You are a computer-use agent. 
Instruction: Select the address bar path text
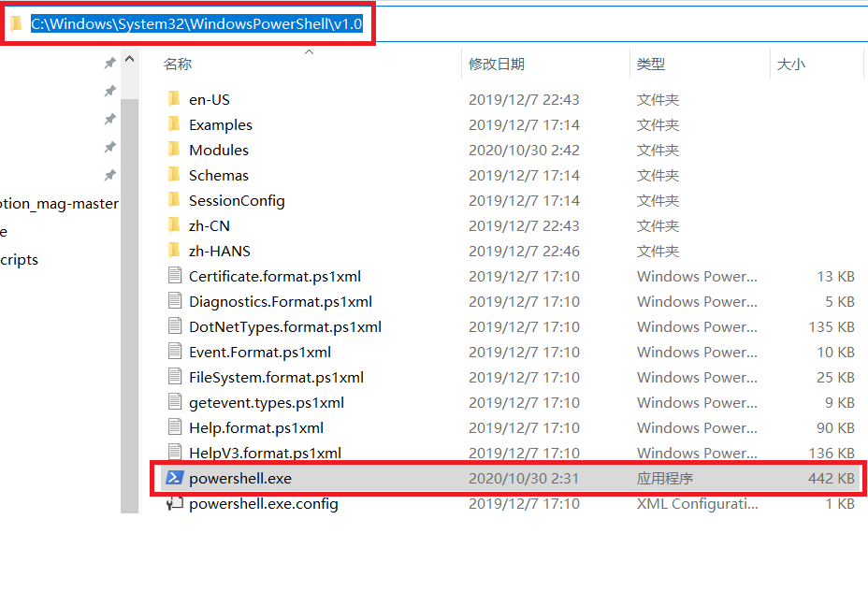(196, 23)
